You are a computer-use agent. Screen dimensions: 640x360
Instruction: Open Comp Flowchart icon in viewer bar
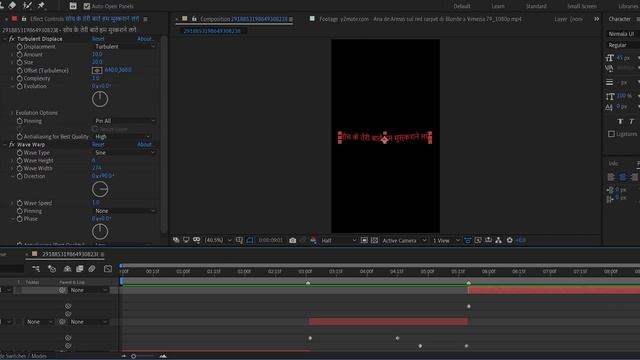click(x=498, y=240)
